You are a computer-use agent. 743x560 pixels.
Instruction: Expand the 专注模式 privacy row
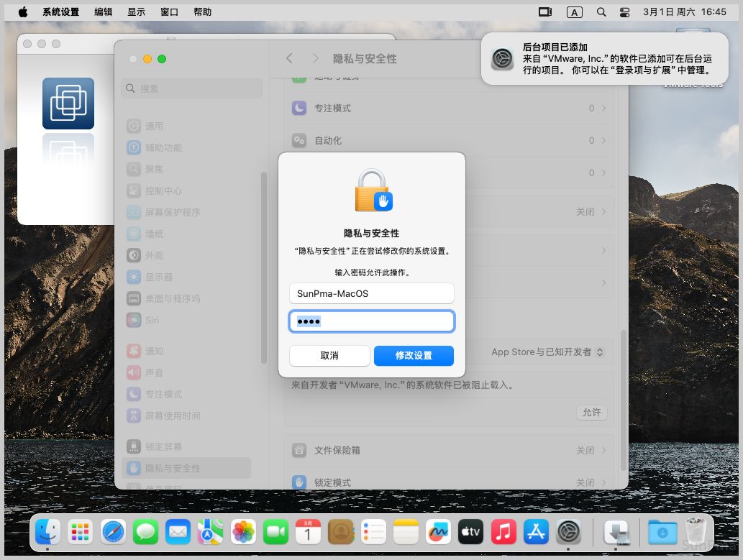pos(450,108)
